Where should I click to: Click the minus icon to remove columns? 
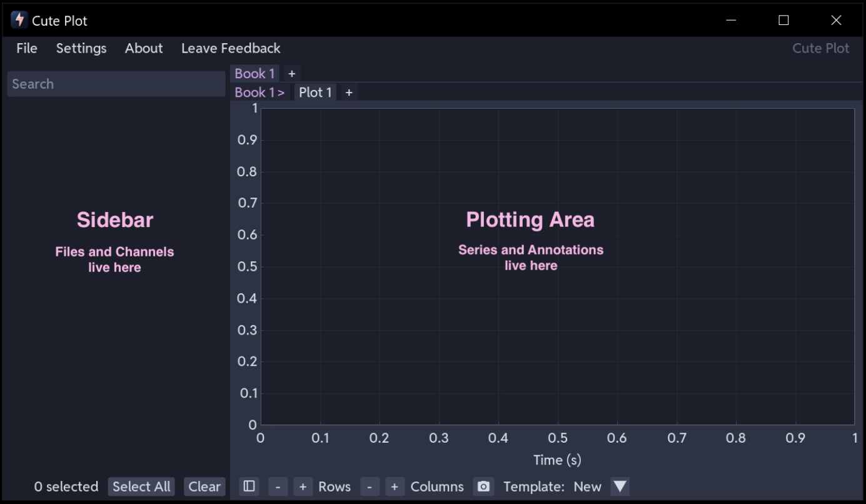click(370, 486)
